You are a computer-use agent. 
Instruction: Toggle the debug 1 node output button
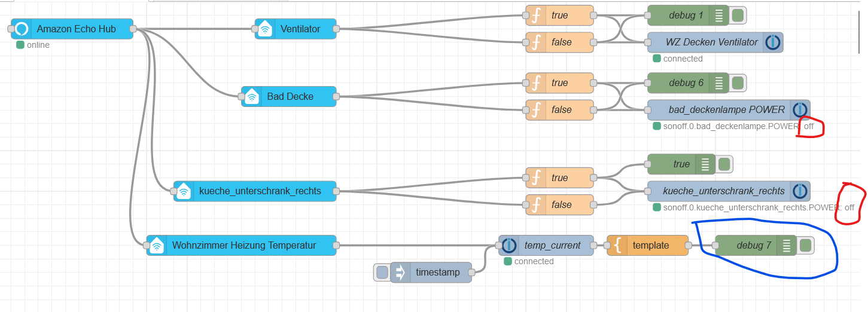(x=738, y=16)
